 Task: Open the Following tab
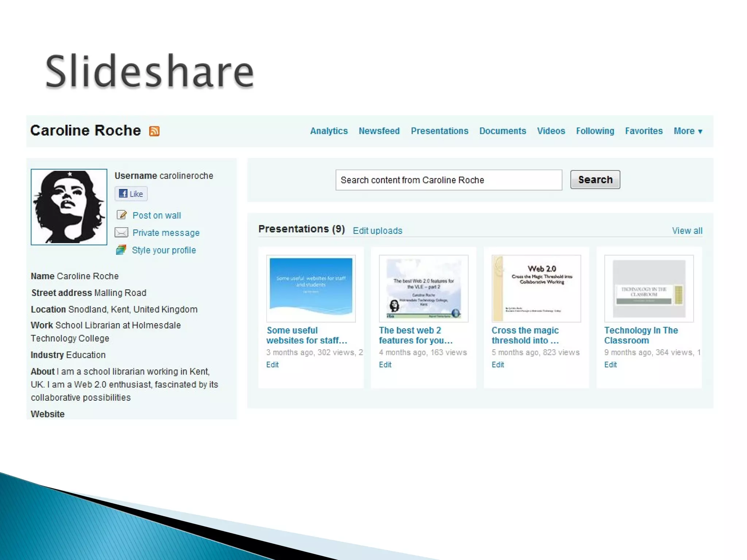(595, 131)
